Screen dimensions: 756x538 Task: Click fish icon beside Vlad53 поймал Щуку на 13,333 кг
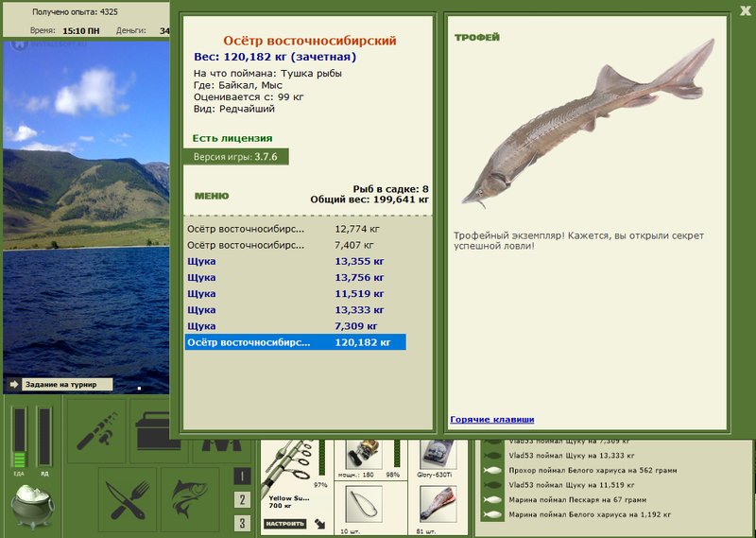click(x=492, y=456)
